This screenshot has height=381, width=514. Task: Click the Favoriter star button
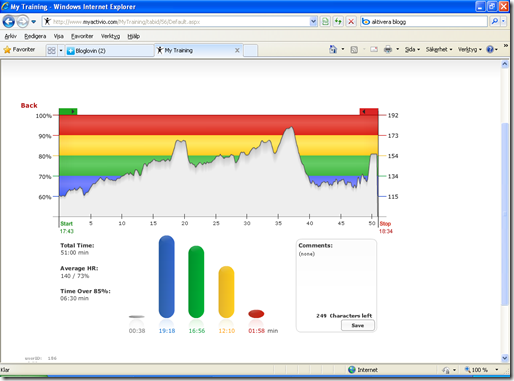click(19, 50)
